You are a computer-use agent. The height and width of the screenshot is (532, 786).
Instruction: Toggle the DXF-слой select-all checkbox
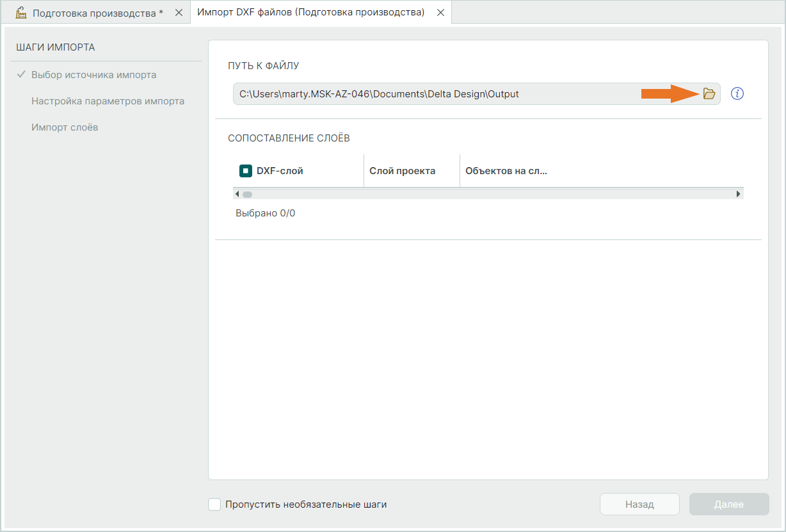click(x=246, y=171)
